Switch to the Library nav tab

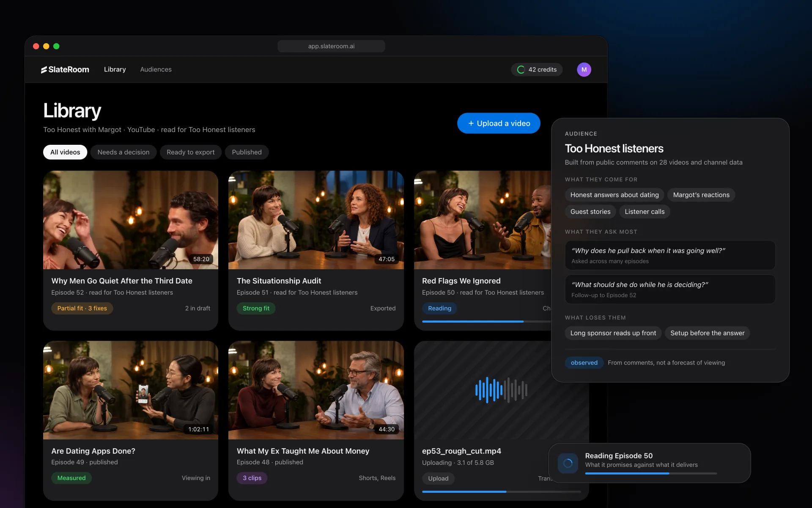[x=115, y=69]
